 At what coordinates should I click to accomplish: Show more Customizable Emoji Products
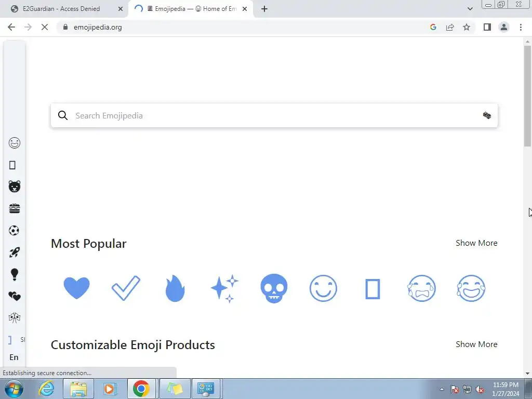(x=476, y=344)
